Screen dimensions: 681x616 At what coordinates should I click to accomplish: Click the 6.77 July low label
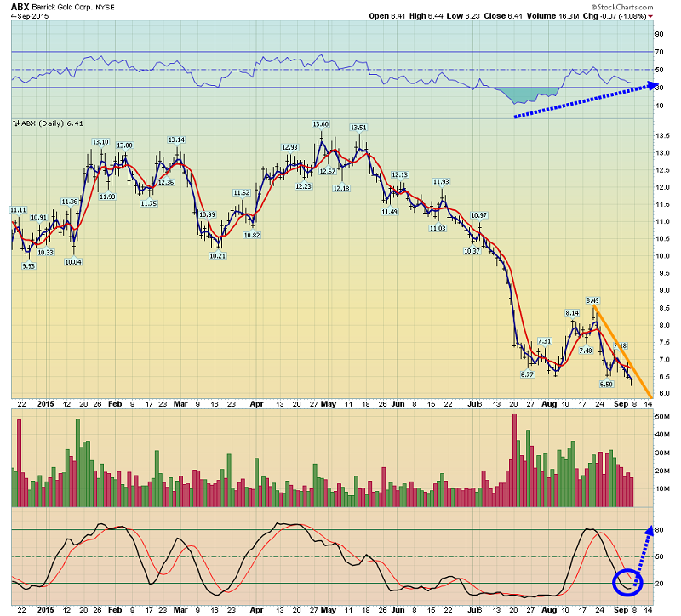pos(527,374)
